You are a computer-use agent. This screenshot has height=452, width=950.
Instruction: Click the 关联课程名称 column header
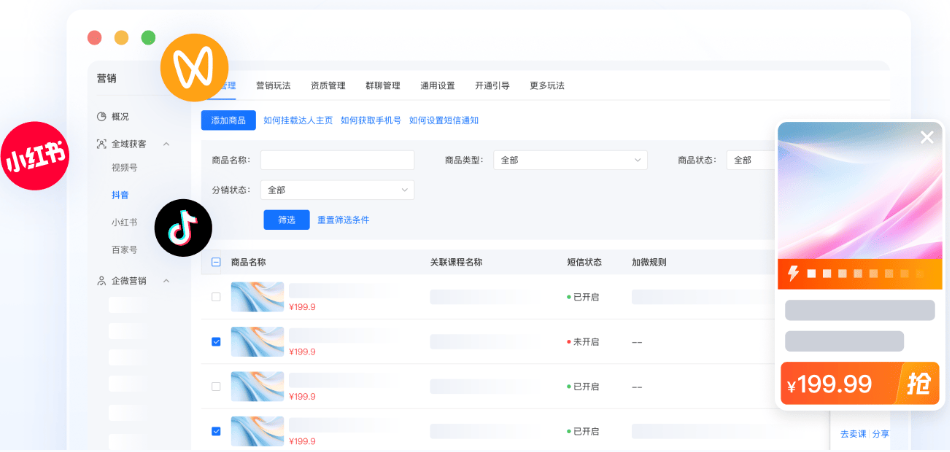[456, 262]
